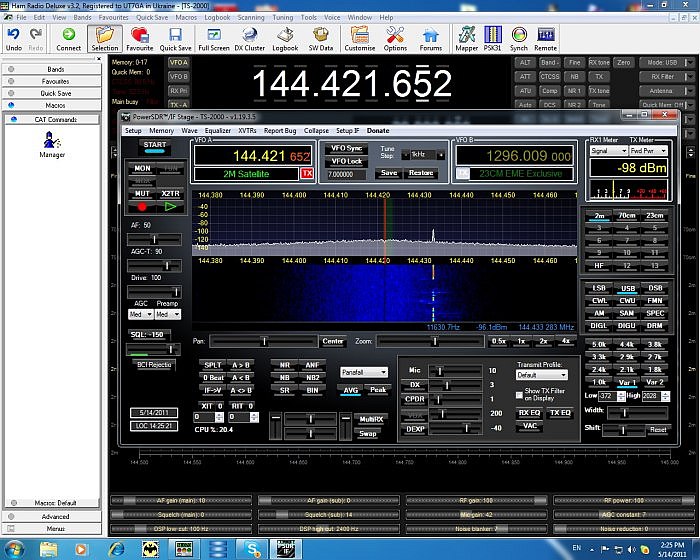Adjust the Zoom slider
This screenshot has width=700, height=560.
pyautogui.click(x=431, y=342)
